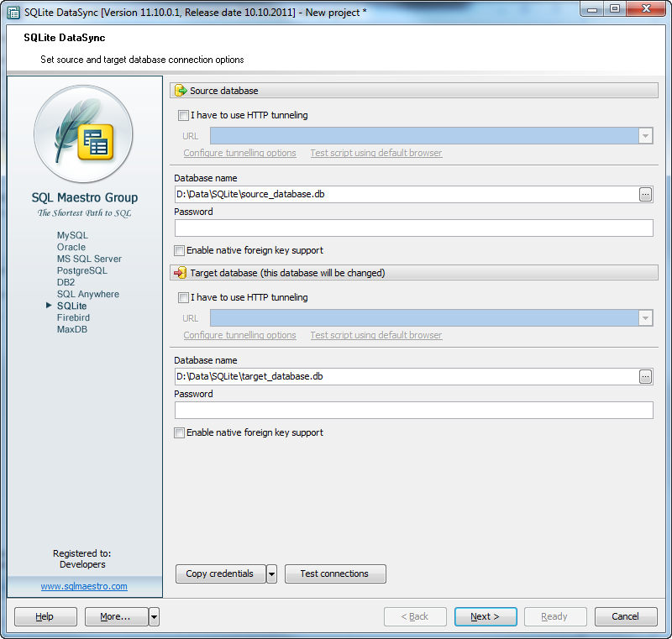672x639 pixels.
Task: Click the application icon in title bar
Action: (13, 13)
